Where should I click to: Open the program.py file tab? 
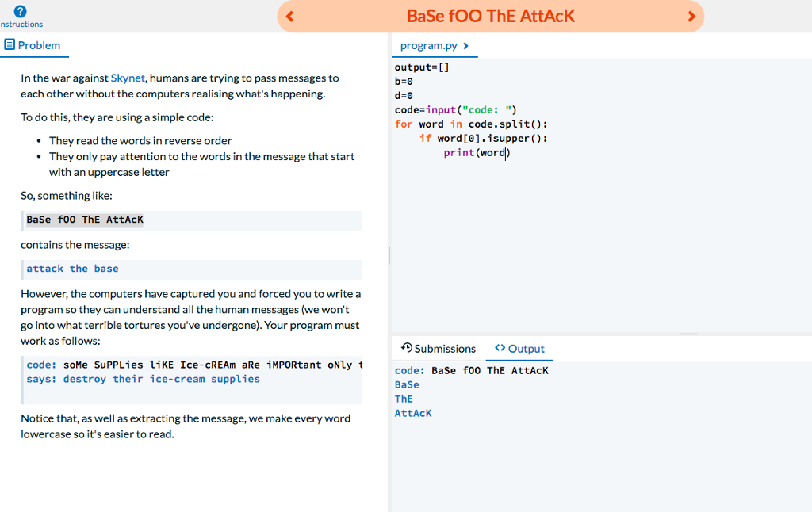429,45
